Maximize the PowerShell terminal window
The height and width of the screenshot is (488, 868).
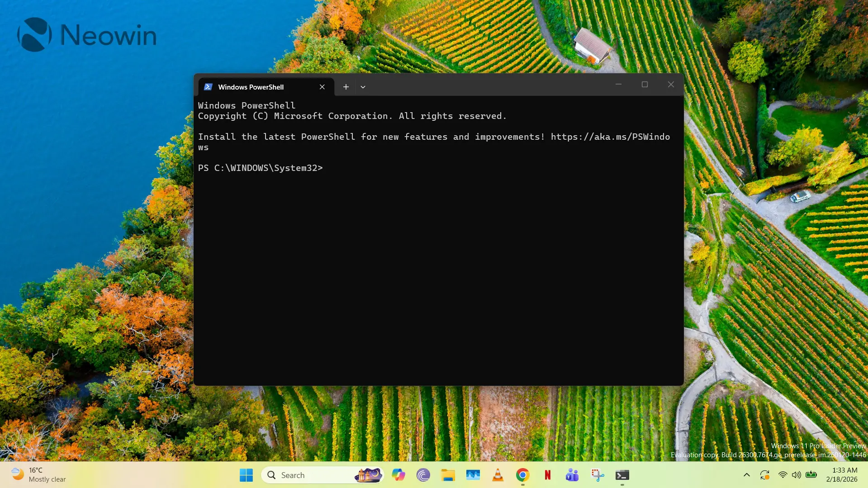[x=645, y=85]
